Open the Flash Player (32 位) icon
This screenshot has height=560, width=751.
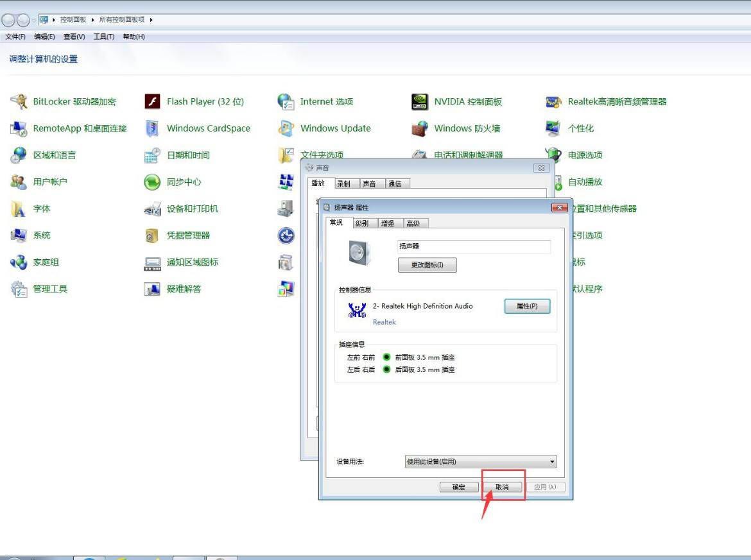pos(152,101)
